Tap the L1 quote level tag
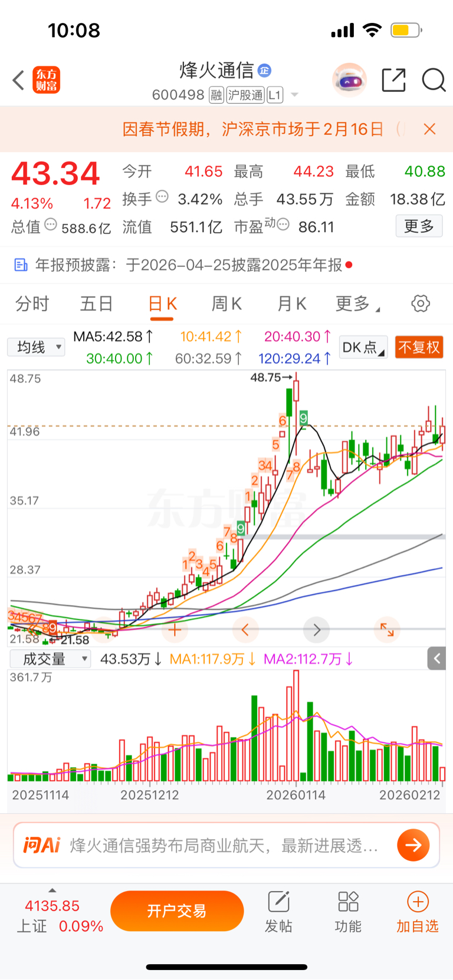Viewport: 453px width, 980px height. tap(275, 95)
